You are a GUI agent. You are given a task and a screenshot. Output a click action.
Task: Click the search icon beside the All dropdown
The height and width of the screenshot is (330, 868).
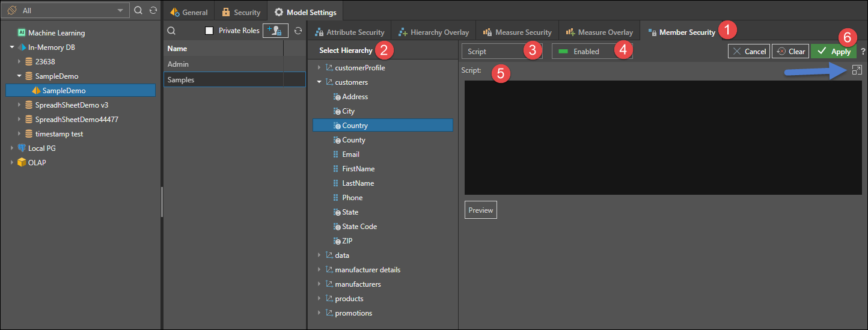point(138,11)
